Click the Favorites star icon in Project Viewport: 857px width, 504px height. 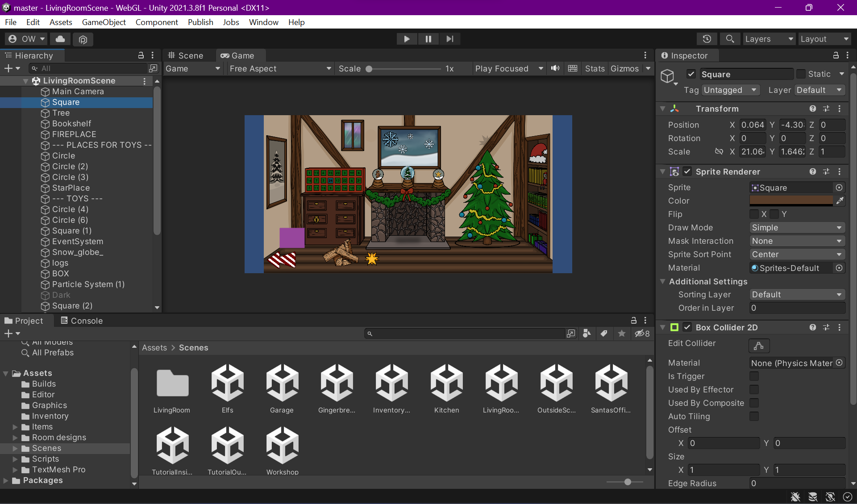coord(621,333)
